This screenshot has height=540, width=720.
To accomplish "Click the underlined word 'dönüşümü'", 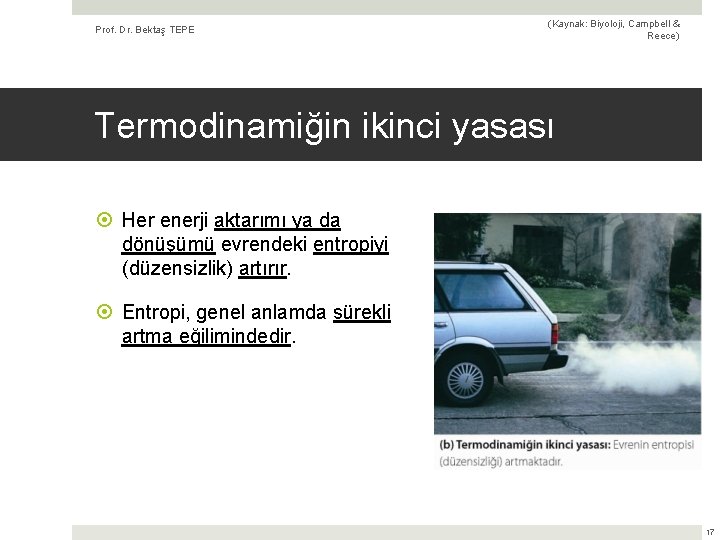I will 168,244.
